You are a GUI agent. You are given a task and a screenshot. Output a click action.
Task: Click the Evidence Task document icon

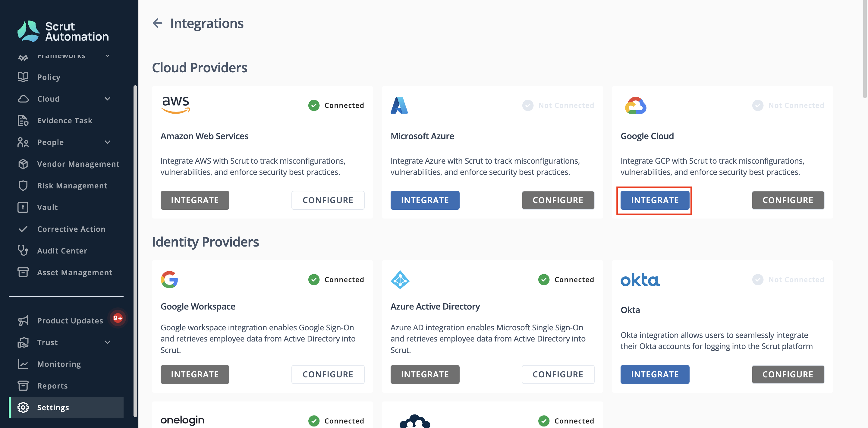click(23, 120)
